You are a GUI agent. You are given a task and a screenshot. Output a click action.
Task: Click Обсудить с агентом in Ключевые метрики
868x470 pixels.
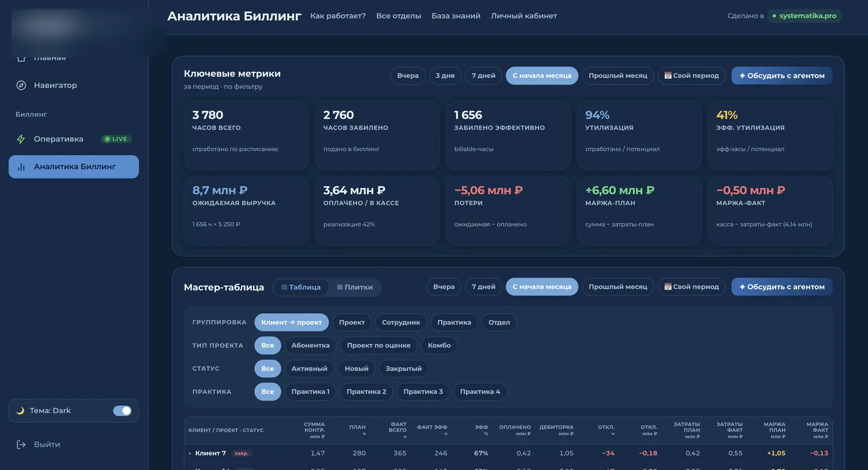click(x=782, y=75)
